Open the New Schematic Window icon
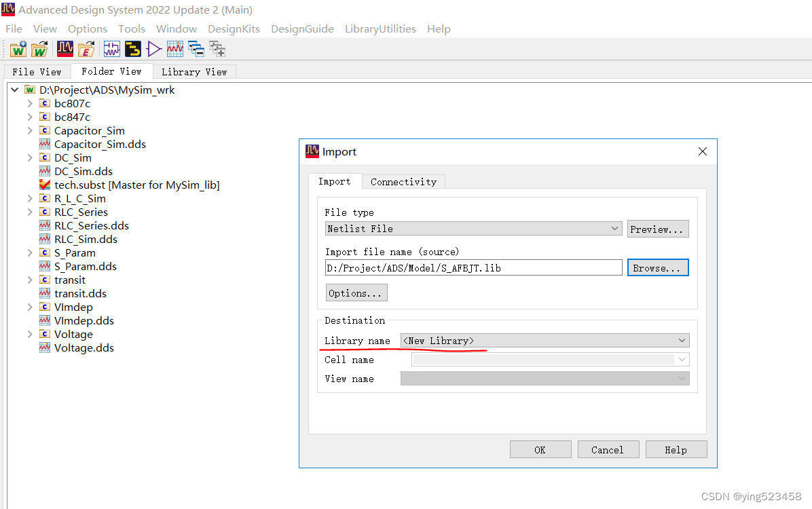 pyautogui.click(x=111, y=48)
